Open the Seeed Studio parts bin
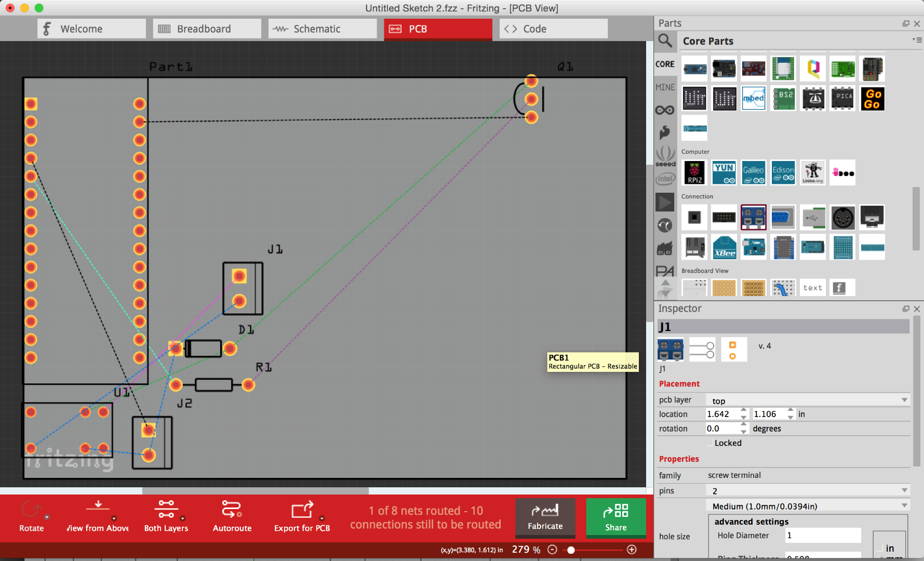This screenshot has height=561, width=924. tap(665, 155)
